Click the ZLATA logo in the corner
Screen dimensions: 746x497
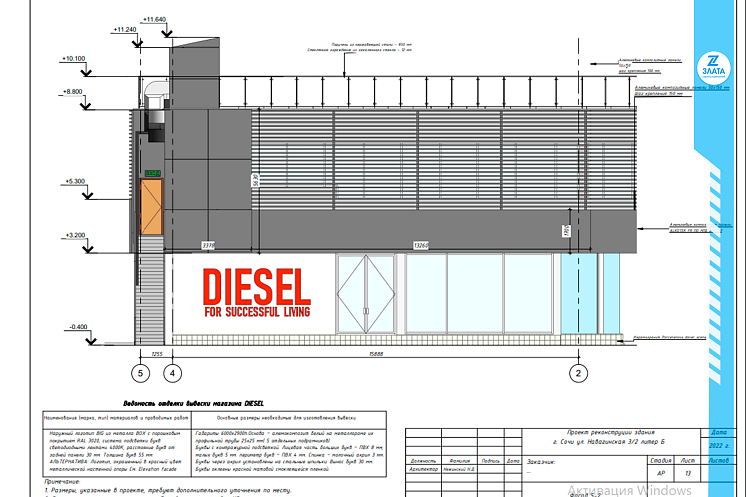click(716, 63)
